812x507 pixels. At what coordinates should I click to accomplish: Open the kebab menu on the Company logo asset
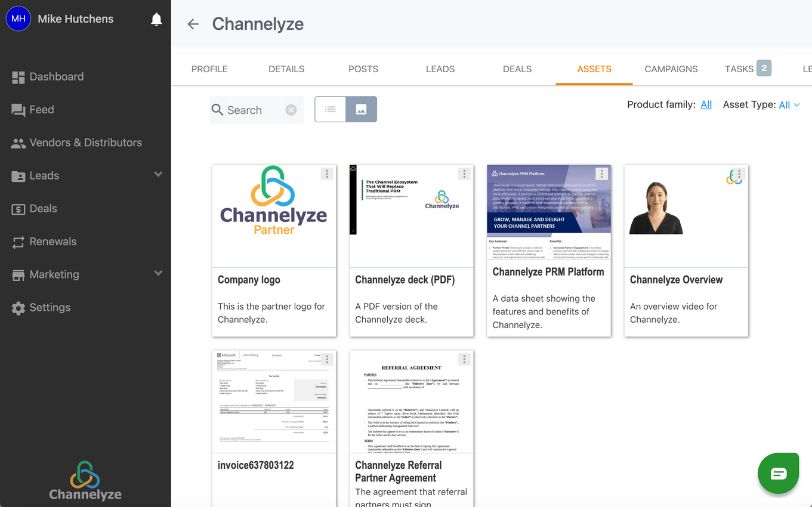326,174
